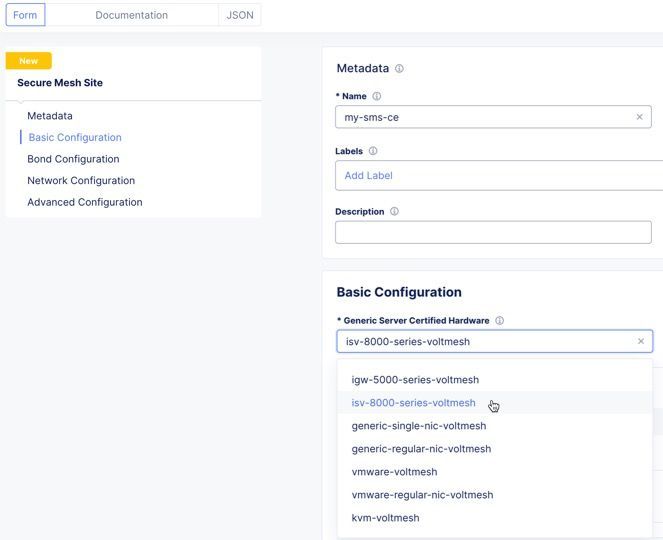Viewport: 663px width, 540px height.
Task: Click the info icon beside Metadata heading
Action: click(x=399, y=69)
